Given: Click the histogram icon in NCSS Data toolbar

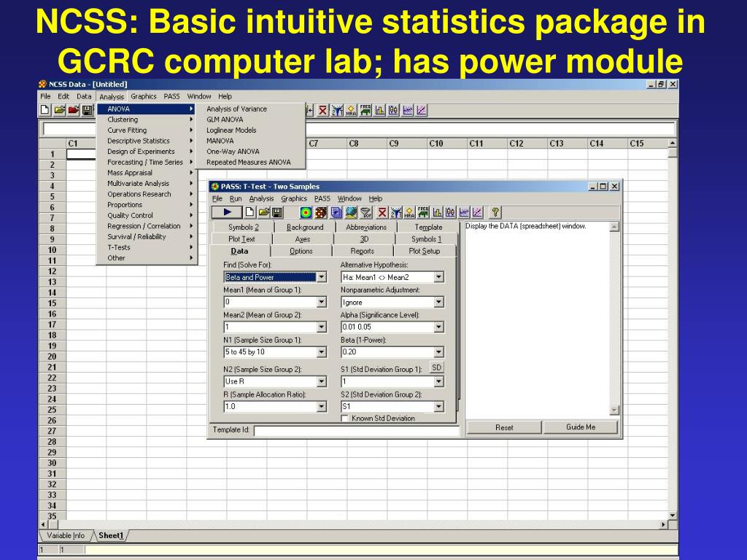Looking at the screenshot, I should pyautogui.click(x=379, y=110).
